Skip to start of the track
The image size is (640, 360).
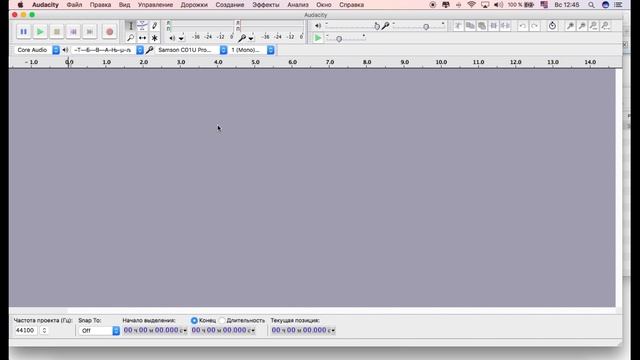[73, 31]
